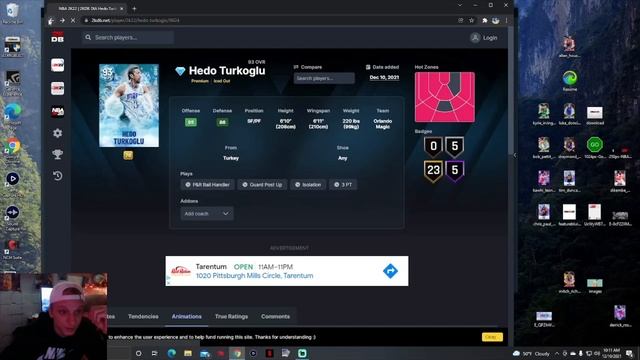640x360 pixels.
Task: Click the Turkey country value
Action: 231,158
